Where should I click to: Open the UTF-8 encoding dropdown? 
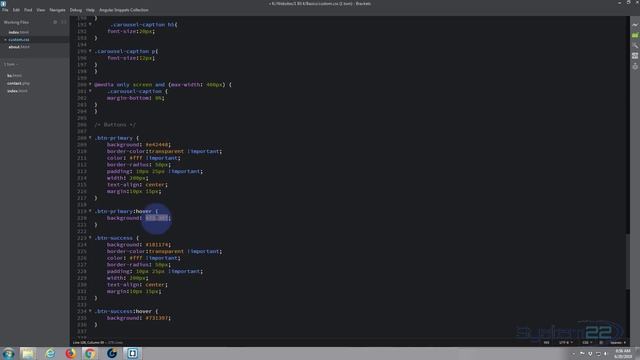tap(566, 342)
